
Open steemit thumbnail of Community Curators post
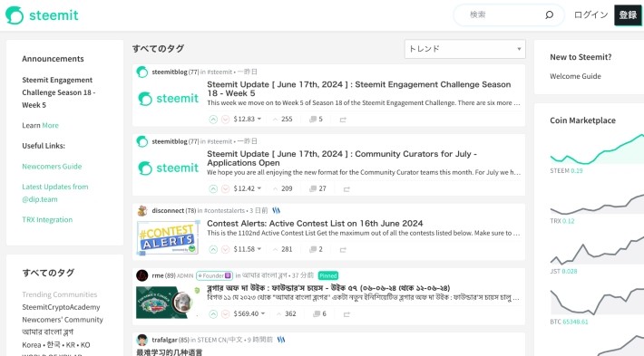point(169,168)
